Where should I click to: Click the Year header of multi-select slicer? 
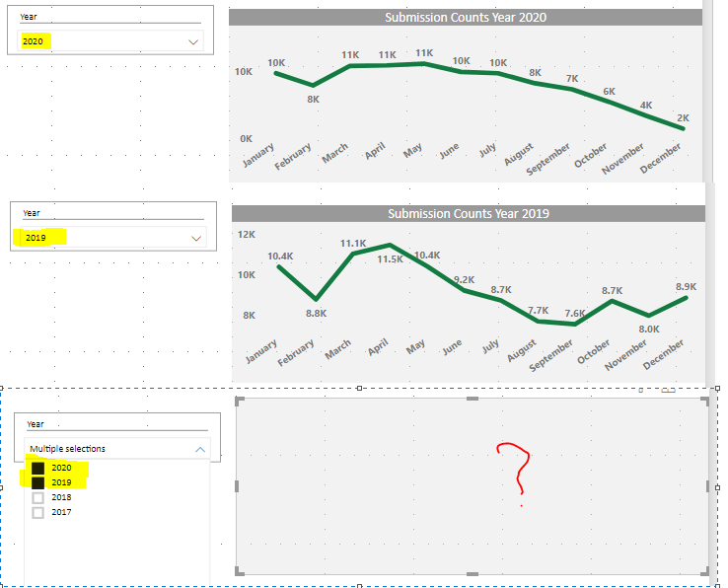36,424
